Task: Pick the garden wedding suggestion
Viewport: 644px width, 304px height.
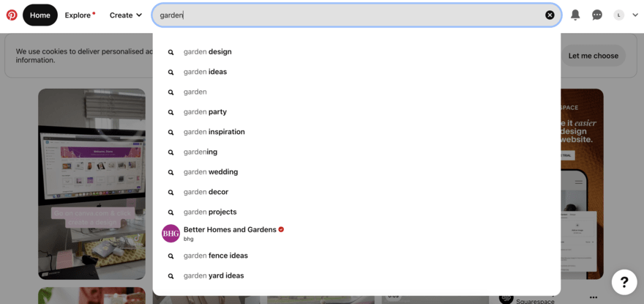Action: 210,171
